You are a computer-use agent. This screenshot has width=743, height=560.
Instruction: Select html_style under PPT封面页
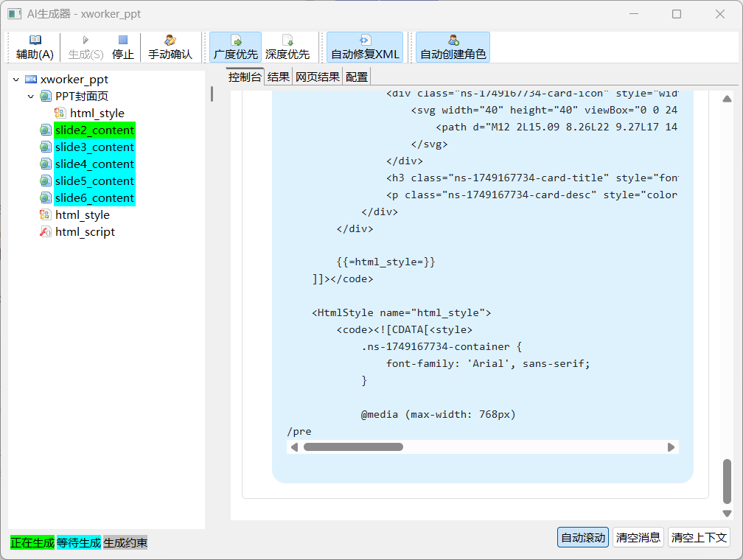point(97,113)
